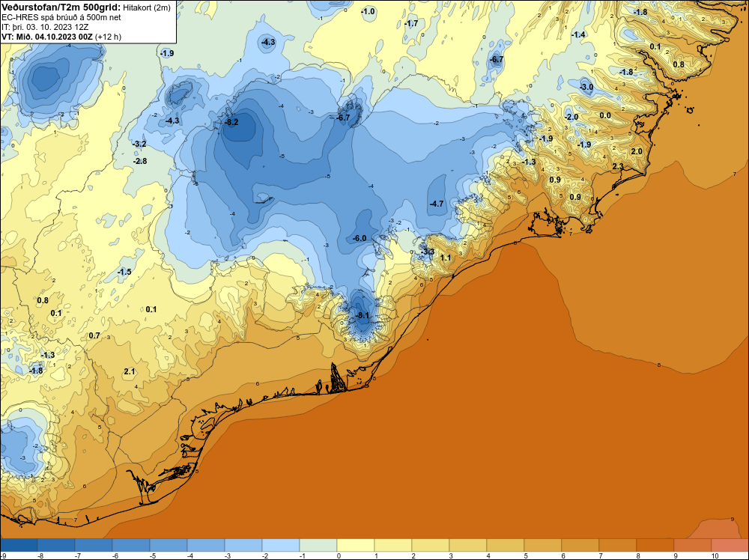749x560 pixels.
Task: Click the -2.8 temperature label
Action: 140,161
